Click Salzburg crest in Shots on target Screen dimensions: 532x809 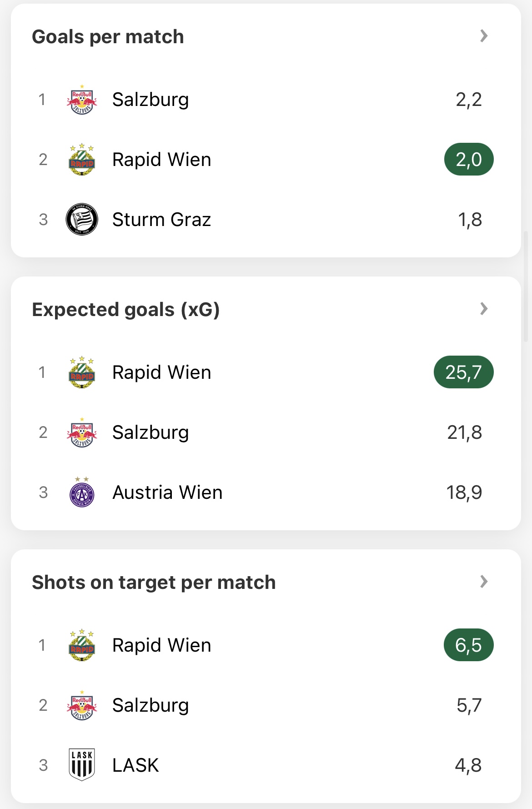coord(82,705)
